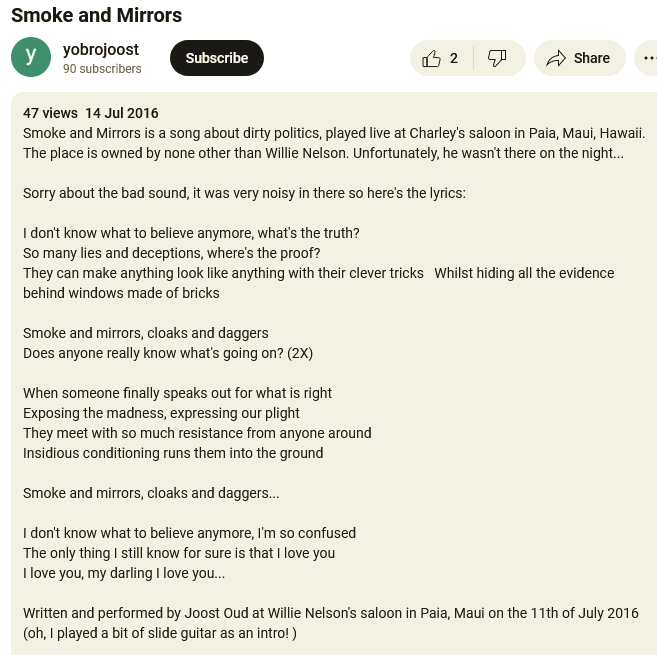The height and width of the screenshot is (655, 657).
Task: Click the "Written and performed by Joost Oud" line
Action: [330, 613]
